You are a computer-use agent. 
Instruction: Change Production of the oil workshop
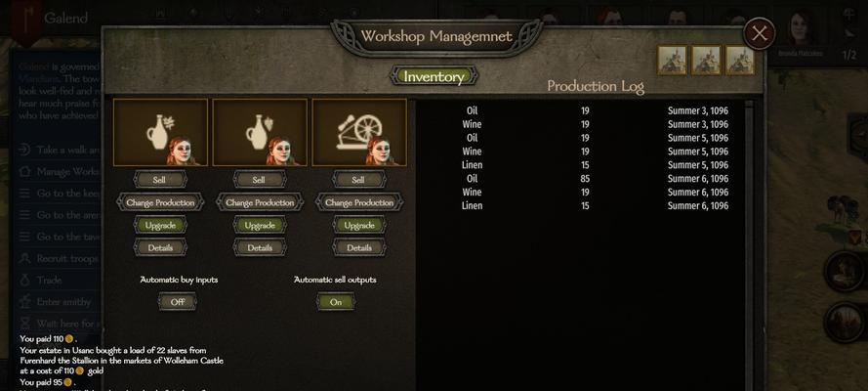click(160, 202)
